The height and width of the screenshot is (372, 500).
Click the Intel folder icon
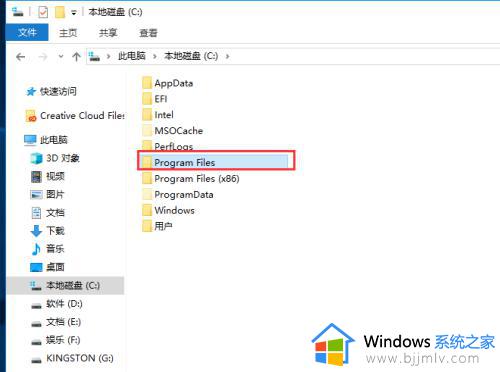tap(147, 115)
